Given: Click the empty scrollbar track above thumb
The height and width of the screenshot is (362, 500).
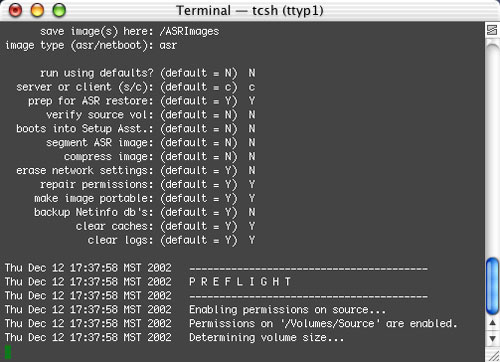Looking at the screenshot, I should point(492,150).
